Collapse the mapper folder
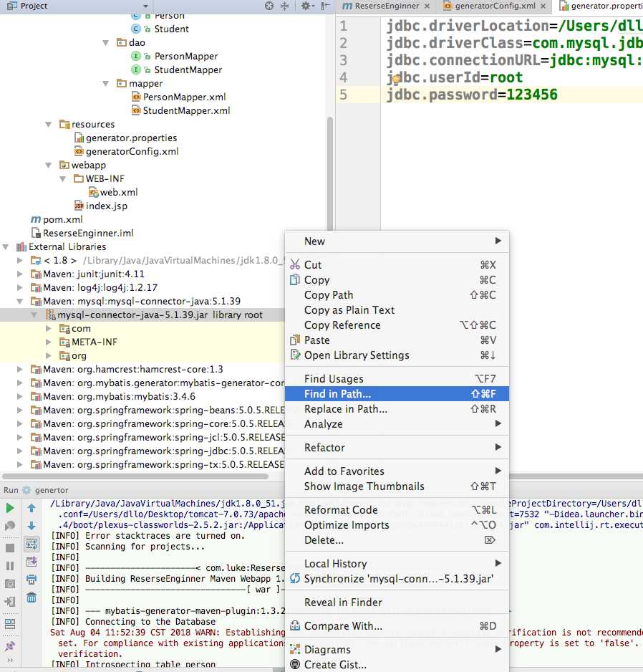 coord(106,84)
